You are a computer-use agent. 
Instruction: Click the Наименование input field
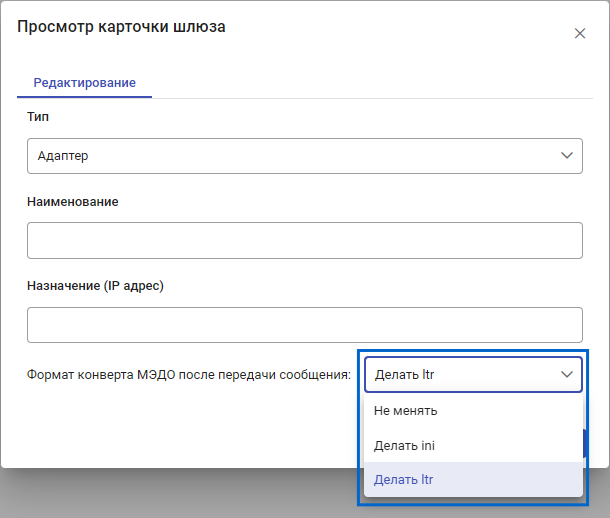pos(305,240)
